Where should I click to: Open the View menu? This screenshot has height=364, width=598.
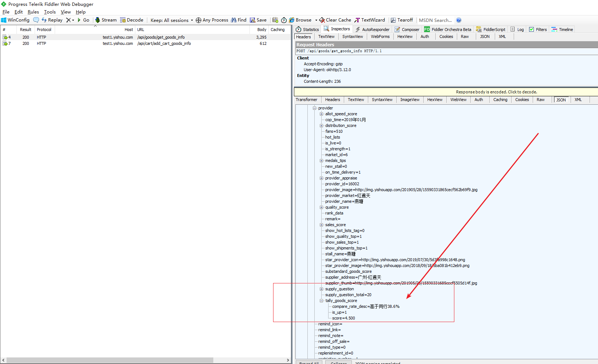click(66, 12)
